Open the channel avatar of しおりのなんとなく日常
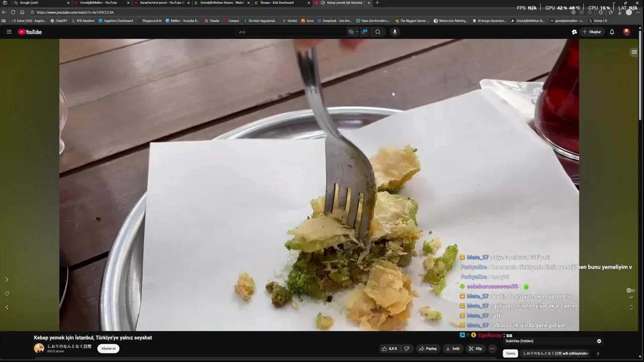 (x=39, y=348)
